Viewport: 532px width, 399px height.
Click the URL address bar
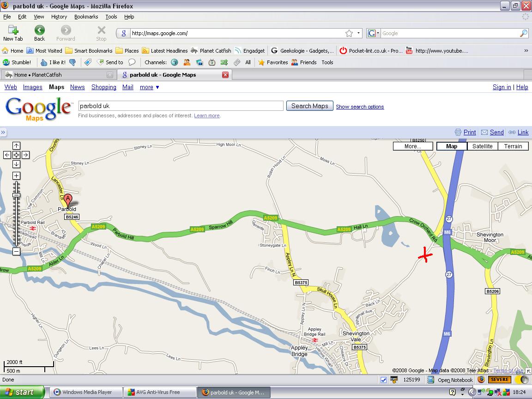[x=237, y=33]
